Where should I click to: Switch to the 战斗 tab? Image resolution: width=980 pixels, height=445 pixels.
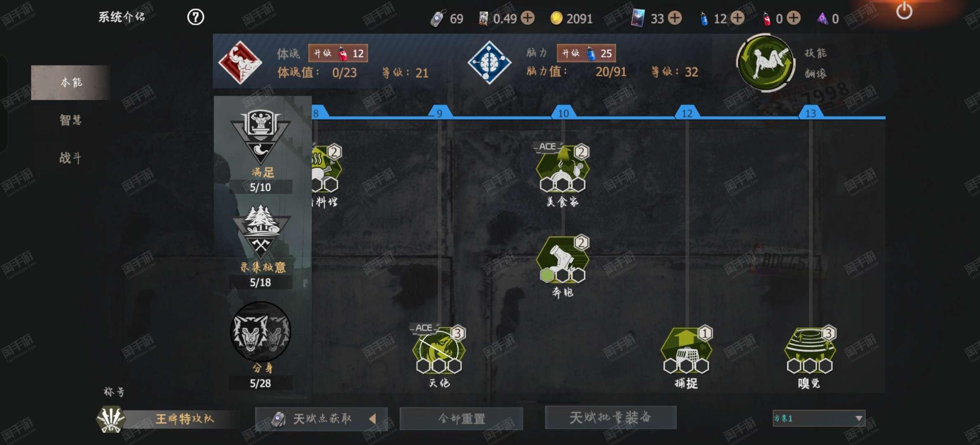(x=71, y=158)
